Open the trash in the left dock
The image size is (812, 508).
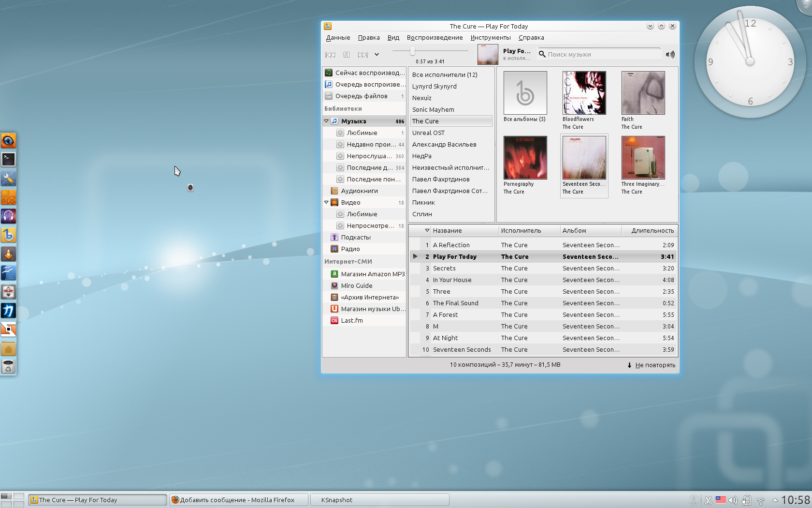[8, 367]
